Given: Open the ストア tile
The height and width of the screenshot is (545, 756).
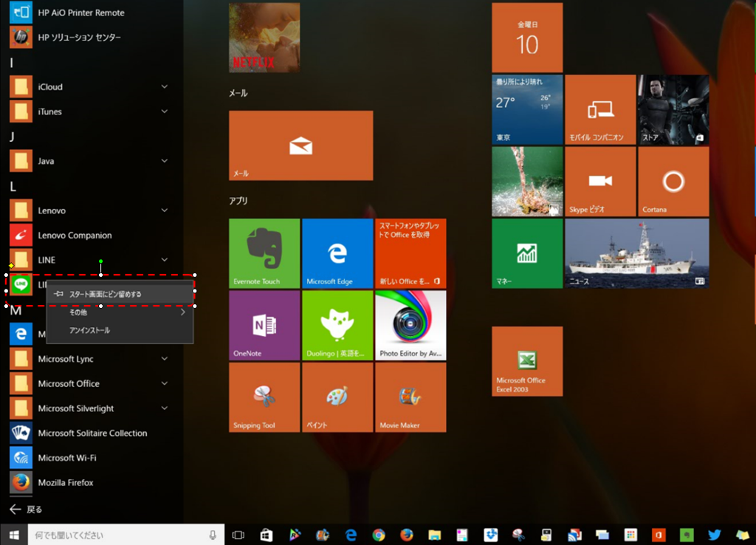Looking at the screenshot, I should tap(673, 109).
